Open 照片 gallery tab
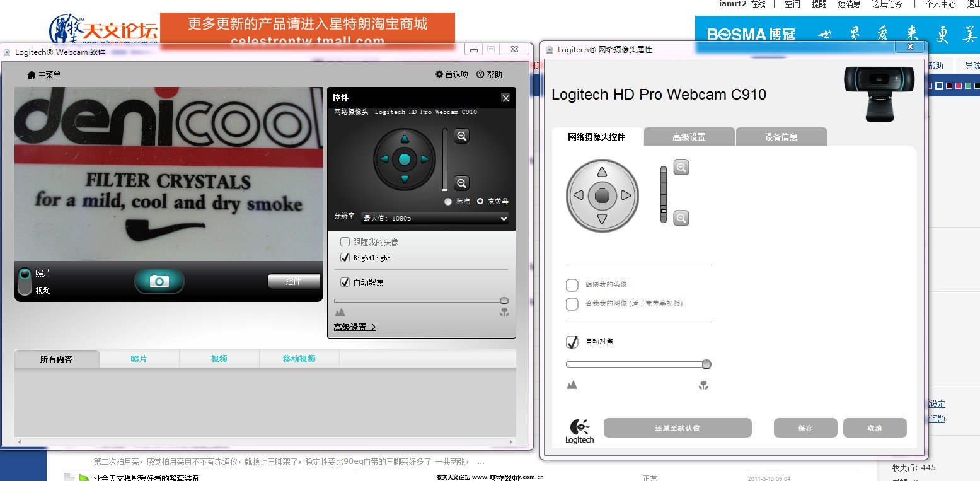 (x=139, y=359)
